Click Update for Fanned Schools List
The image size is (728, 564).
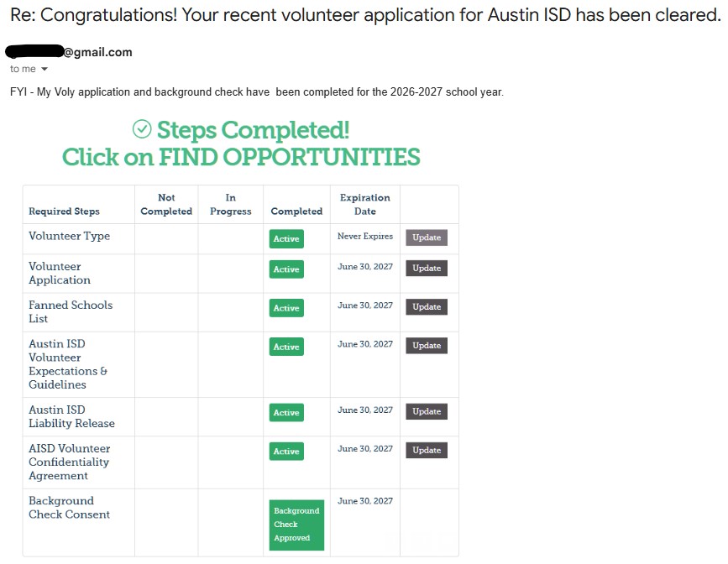(427, 307)
